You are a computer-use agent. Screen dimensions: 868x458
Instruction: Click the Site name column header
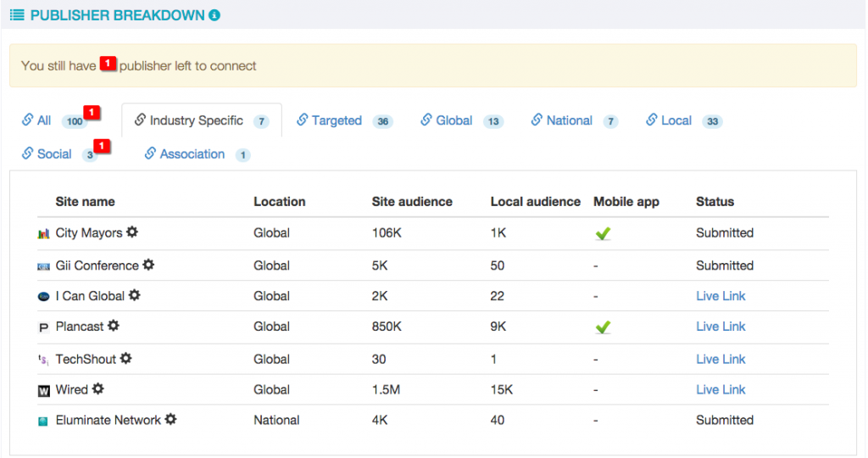pyautogui.click(x=85, y=202)
